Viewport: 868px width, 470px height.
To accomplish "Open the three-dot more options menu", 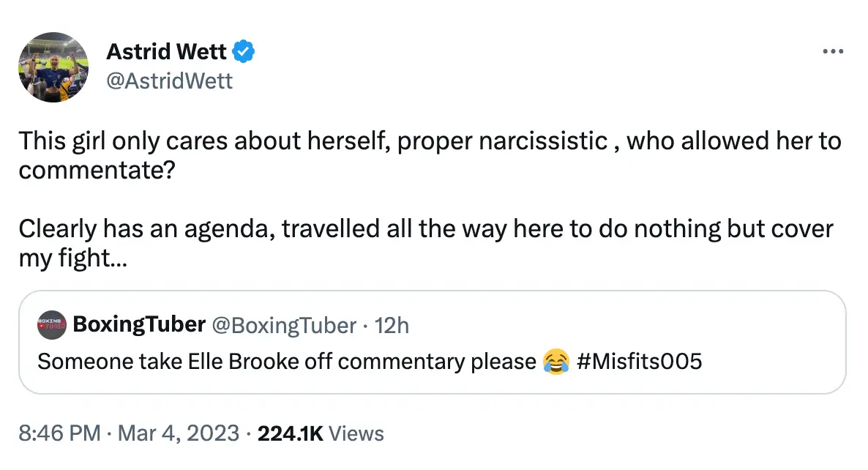I will tap(833, 51).
